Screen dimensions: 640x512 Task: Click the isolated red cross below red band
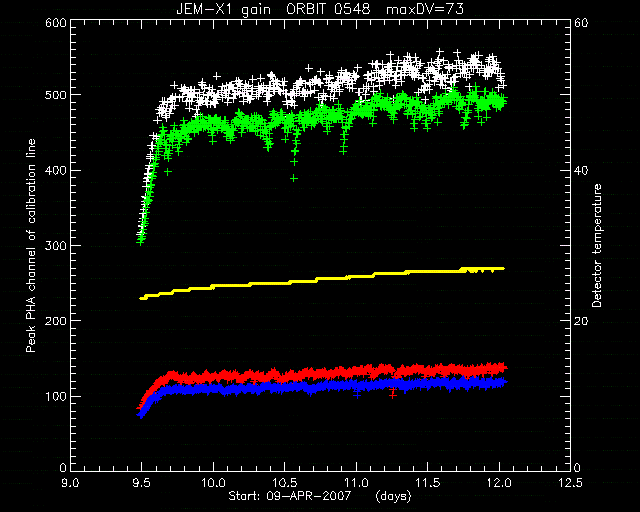[x=393, y=395]
